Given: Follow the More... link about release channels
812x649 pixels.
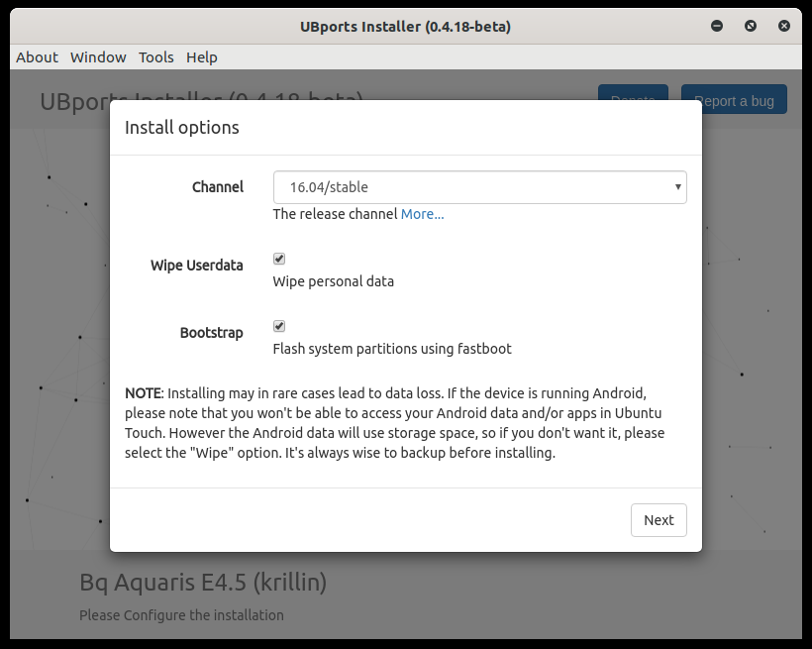Looking at the screenshot, I should point(422,214).
